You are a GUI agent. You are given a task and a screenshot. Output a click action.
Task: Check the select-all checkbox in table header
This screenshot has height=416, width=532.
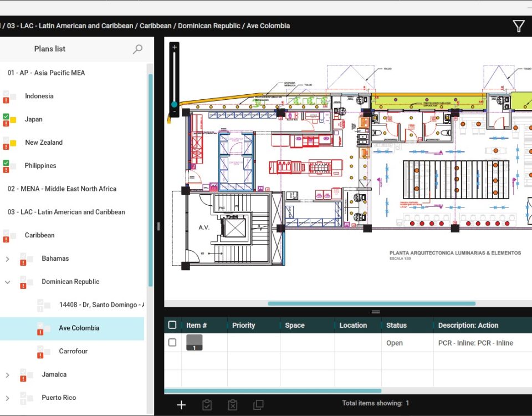pyautogui.click(x=172, y=325)
